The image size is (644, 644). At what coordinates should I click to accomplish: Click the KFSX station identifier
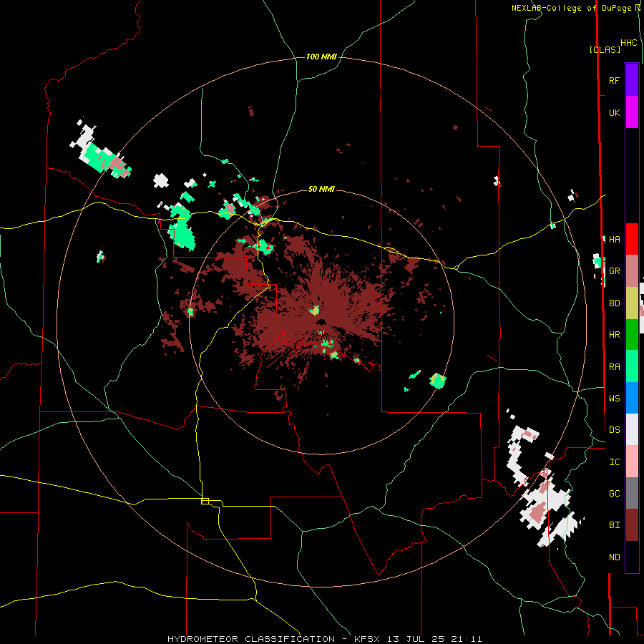pyautogui.click(x=368, y=639)
